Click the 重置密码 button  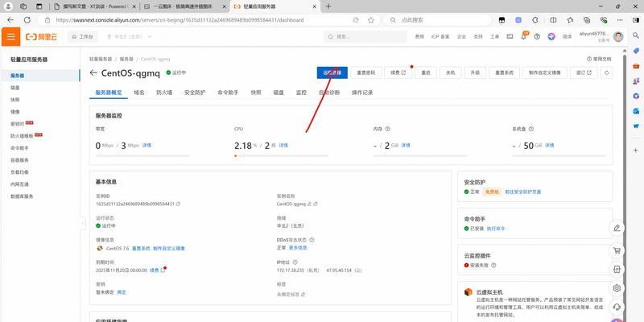click(x=366, y=72)
